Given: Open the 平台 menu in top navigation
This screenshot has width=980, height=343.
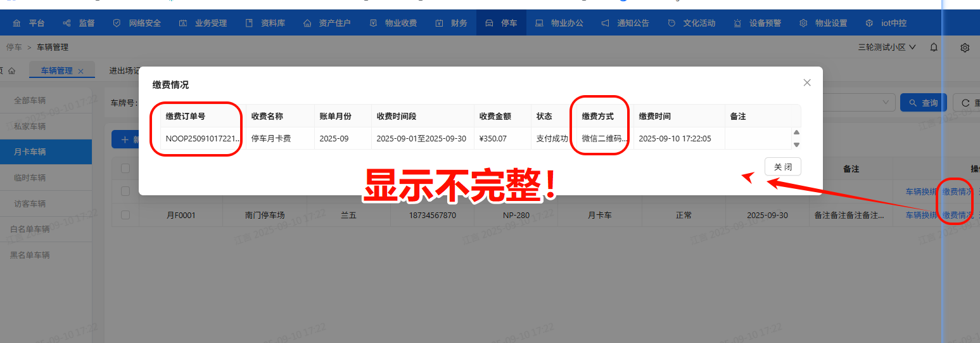Looking at the screenshot, I should pos(29,23).
